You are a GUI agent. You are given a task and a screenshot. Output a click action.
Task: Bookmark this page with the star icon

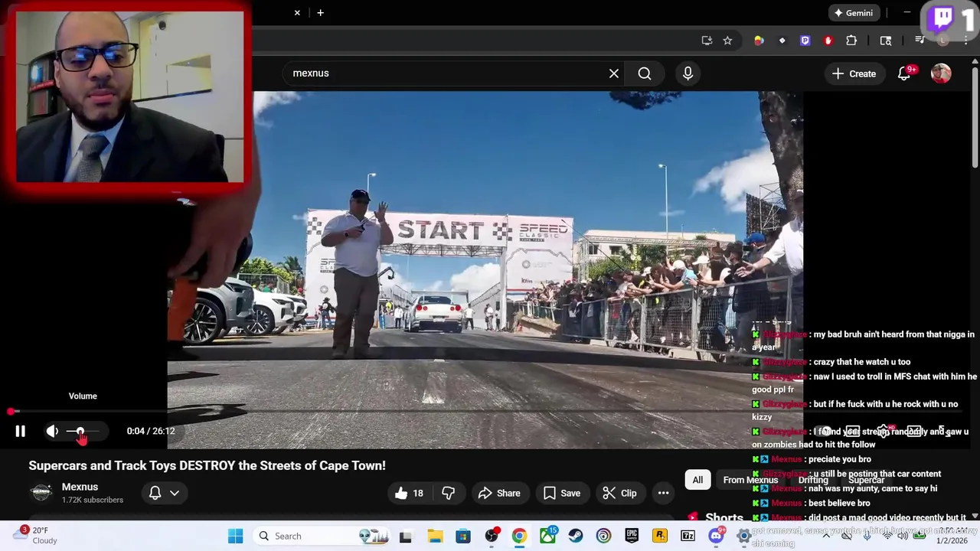point(727,41)
